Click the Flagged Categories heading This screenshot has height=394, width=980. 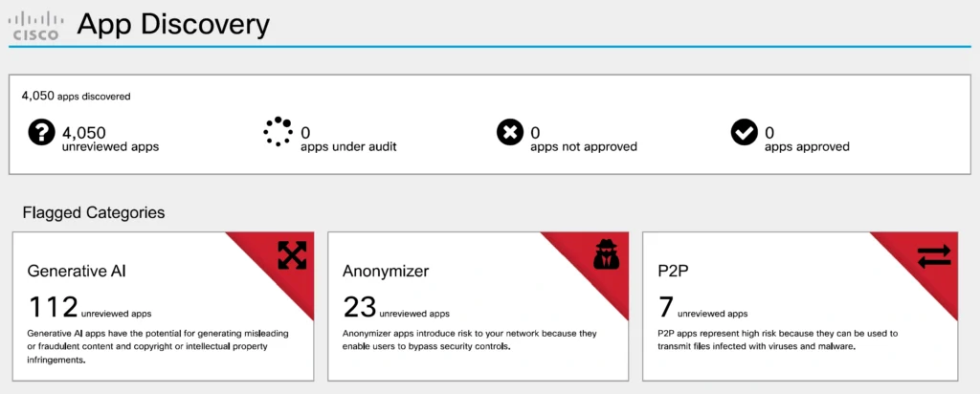94,213
